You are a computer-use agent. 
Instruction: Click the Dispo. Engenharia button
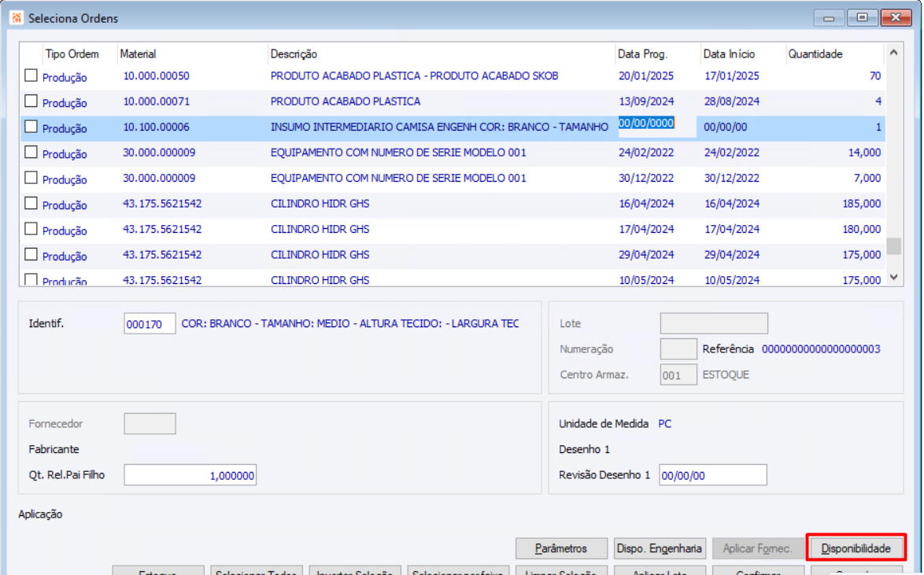660,548
